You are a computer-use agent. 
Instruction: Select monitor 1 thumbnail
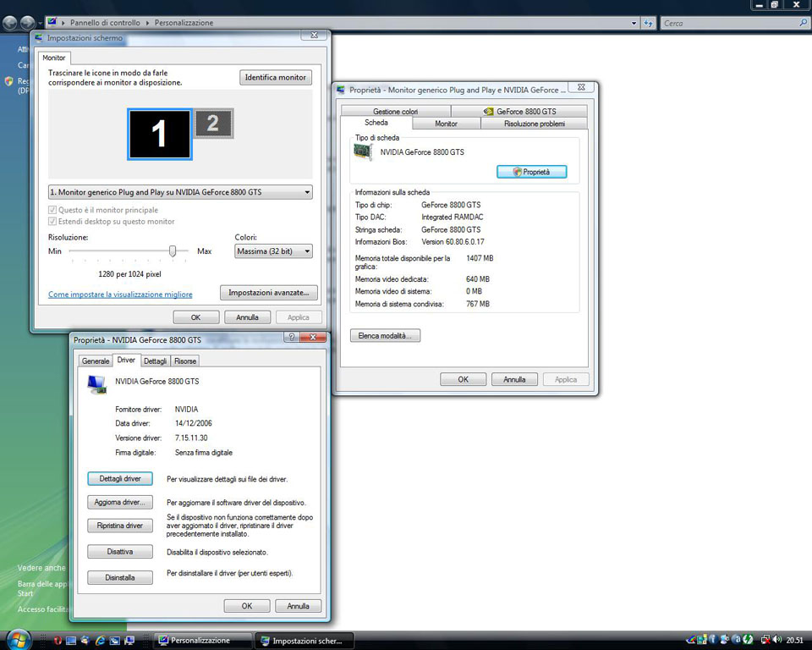(160, 135)
